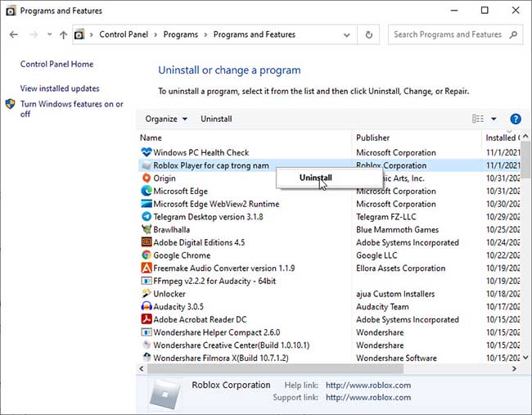Refresh the Programs and Features list

[369, 34]
